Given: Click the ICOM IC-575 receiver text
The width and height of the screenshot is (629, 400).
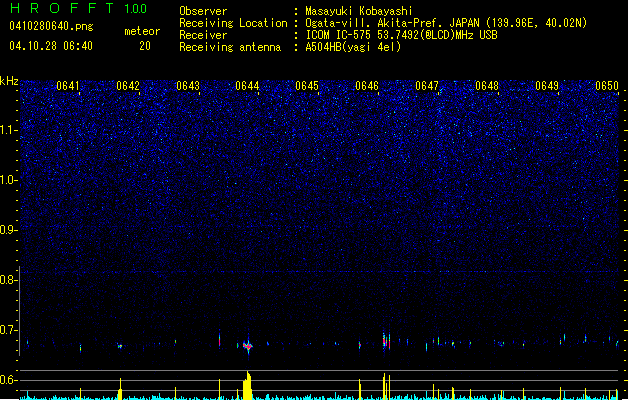Looking at the screenshot, I should (401, 35).
